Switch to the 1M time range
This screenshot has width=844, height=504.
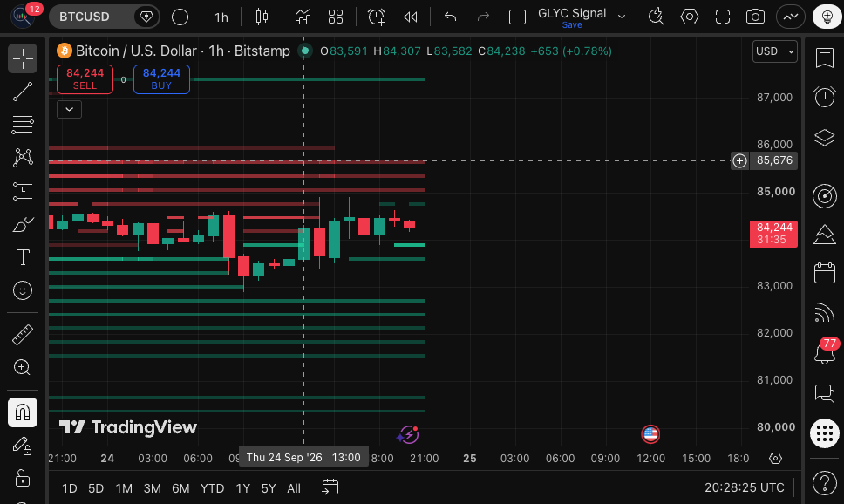pos(124,487)
